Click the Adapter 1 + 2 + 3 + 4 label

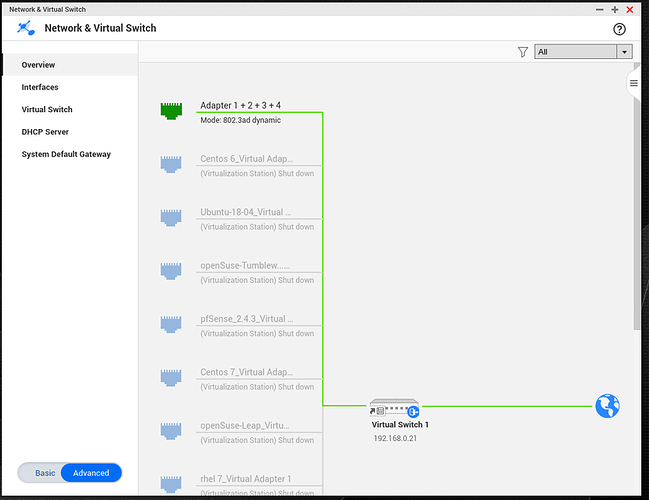point(240,106)
